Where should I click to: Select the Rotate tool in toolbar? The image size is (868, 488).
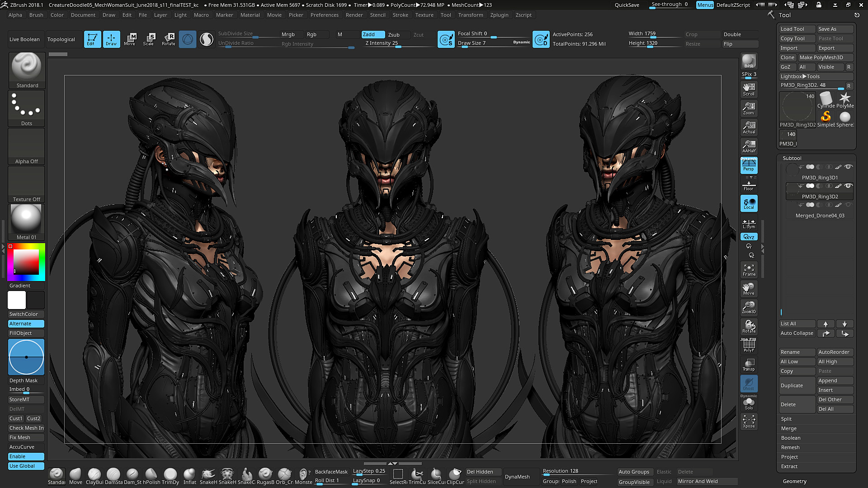coord(168,39)
